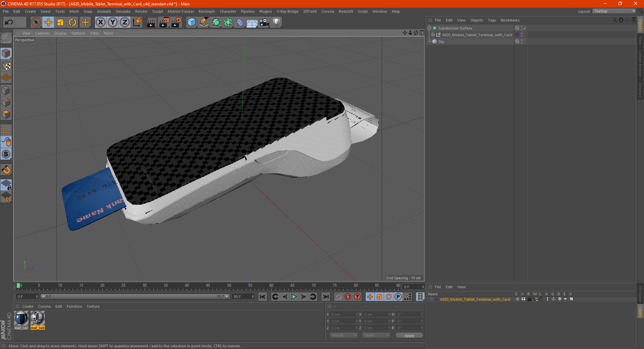Open viewport Cameras menu
Viewport: 644px width, 349px height.
point(42,33)
